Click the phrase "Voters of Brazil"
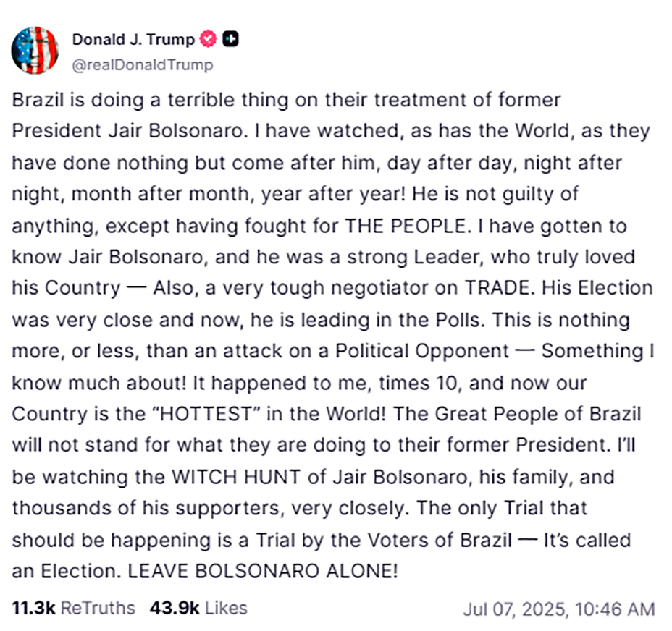 tap(440, 540)
